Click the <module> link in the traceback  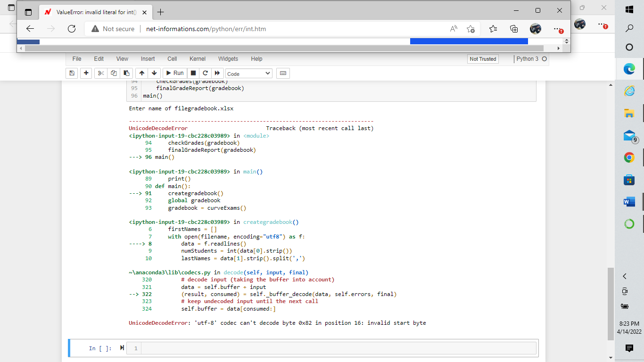(256, 136)
